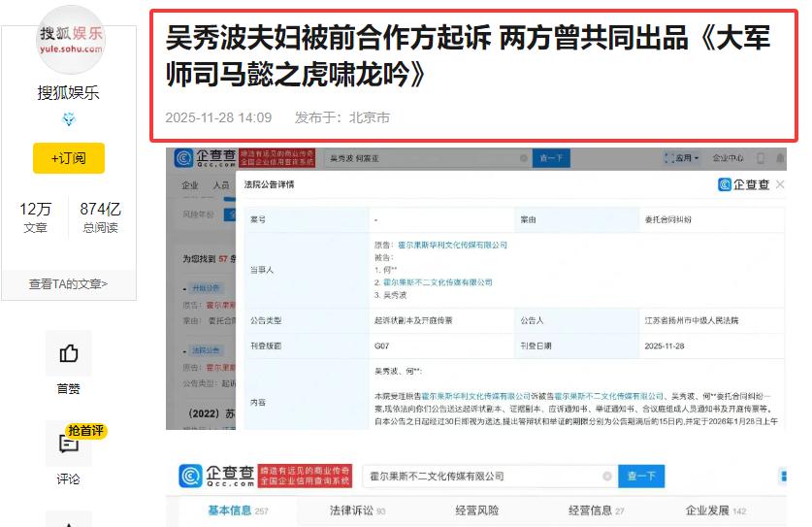Click search field containing 吴秀波 何震亚
This screenshot has width=812, height=527.
429,158
